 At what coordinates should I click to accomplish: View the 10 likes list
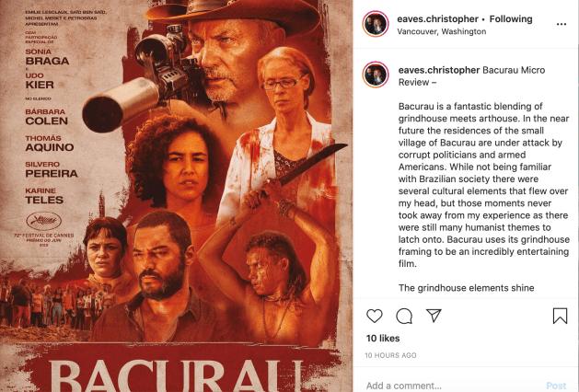(x=383, y=338)
